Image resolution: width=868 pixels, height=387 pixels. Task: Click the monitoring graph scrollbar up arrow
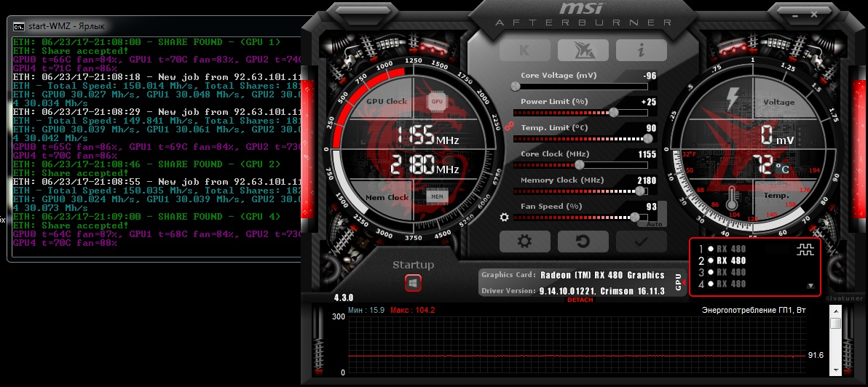coord(836,311)
